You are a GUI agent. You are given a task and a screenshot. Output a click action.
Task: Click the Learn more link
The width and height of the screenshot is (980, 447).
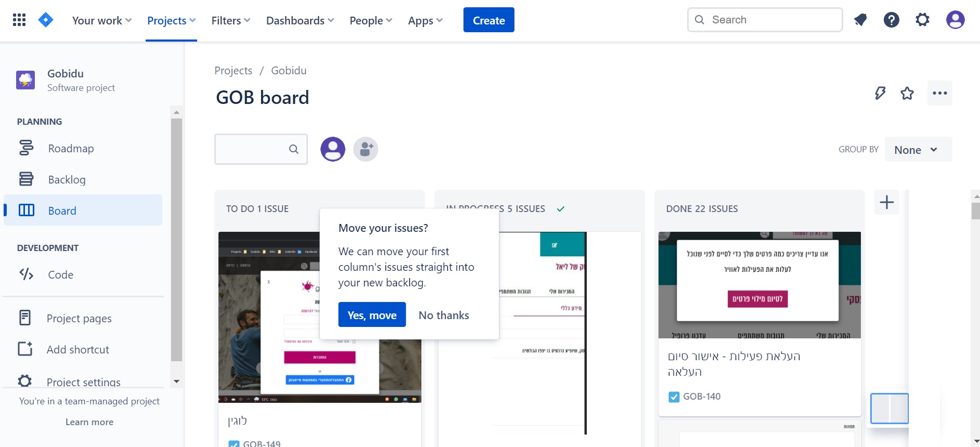click(89, 422)
